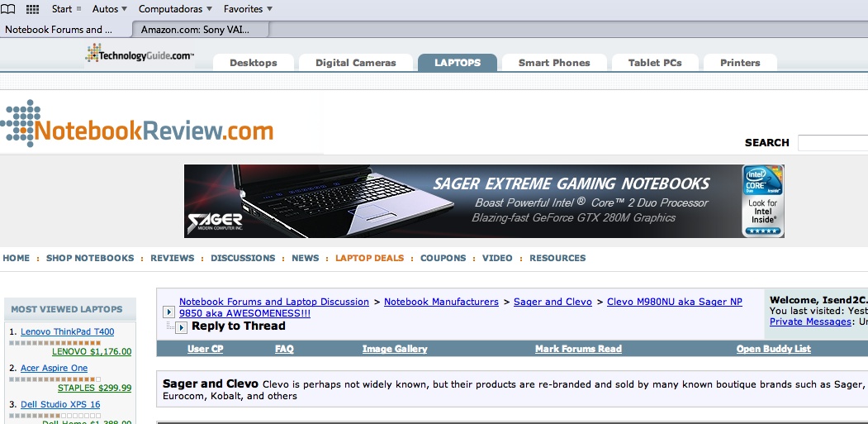Open NEWS navigation item
The height and width of the screenshot is (424, 868).
(305, 258)
